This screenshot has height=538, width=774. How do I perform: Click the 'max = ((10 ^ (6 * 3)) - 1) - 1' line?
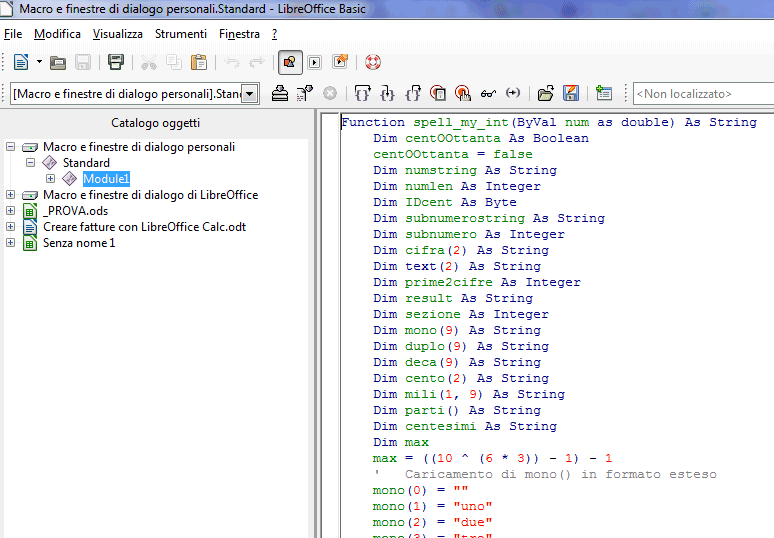point(492,459)
